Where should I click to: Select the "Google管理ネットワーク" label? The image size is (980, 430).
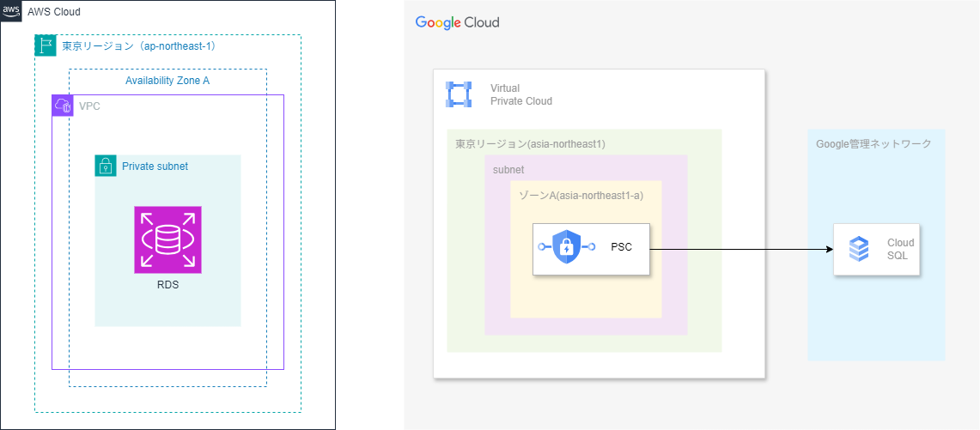873,143
